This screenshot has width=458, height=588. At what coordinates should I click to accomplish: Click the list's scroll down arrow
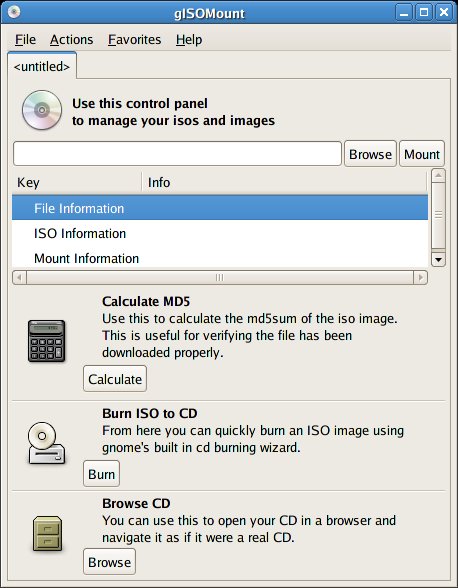click(x=438, y=259)
